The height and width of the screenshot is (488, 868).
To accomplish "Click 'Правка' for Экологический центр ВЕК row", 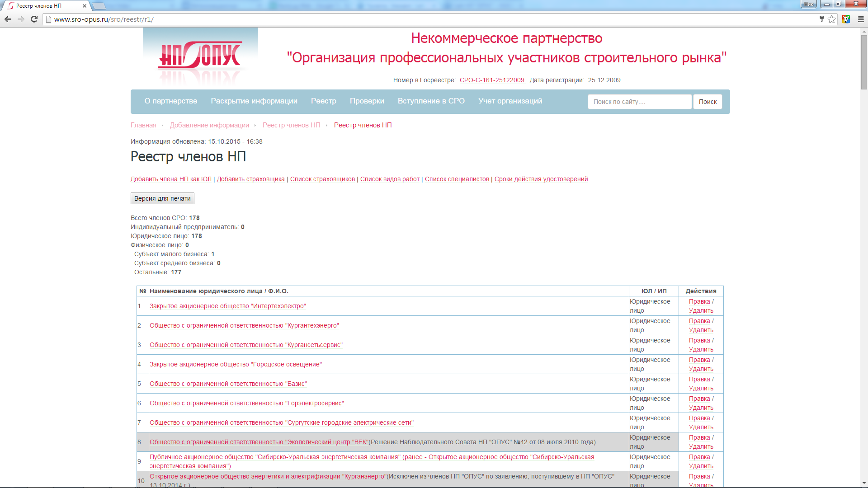I will click(699, 438).
